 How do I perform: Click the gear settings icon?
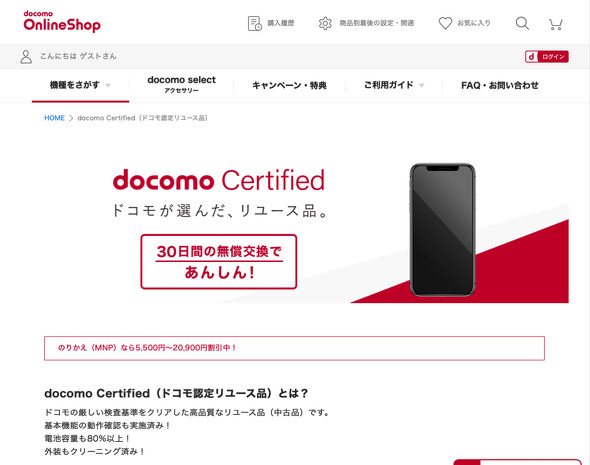325,23
